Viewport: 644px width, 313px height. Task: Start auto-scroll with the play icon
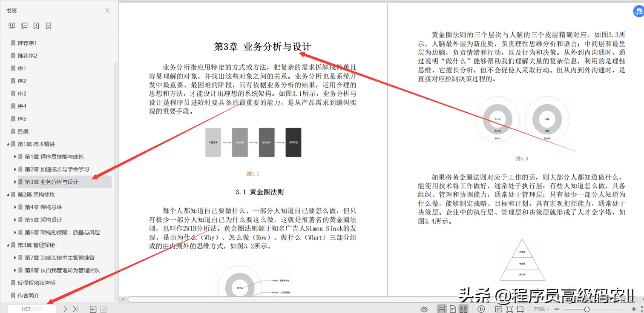coord(481,309)
